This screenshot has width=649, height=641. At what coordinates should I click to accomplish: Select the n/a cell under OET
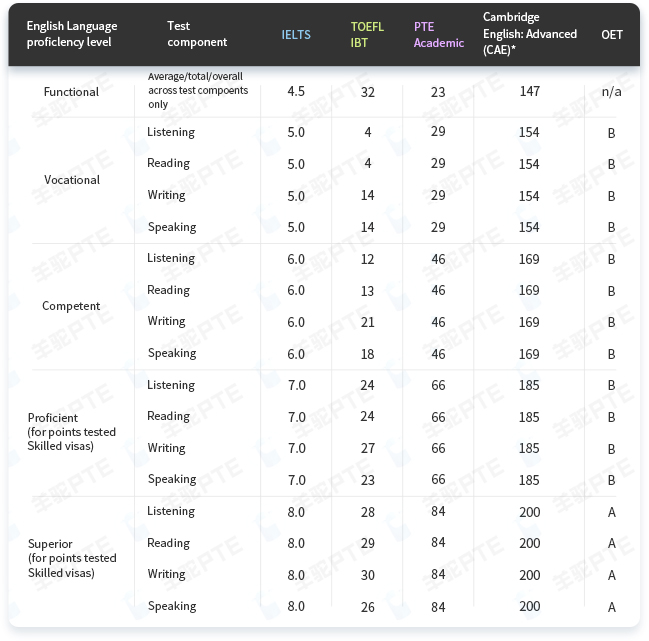(611, 92)
